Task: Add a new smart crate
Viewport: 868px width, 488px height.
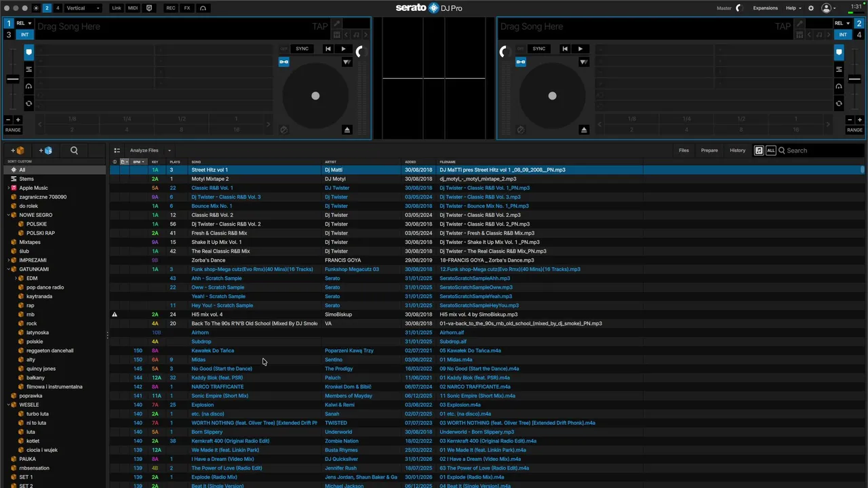Action: [x=45, y=150]
